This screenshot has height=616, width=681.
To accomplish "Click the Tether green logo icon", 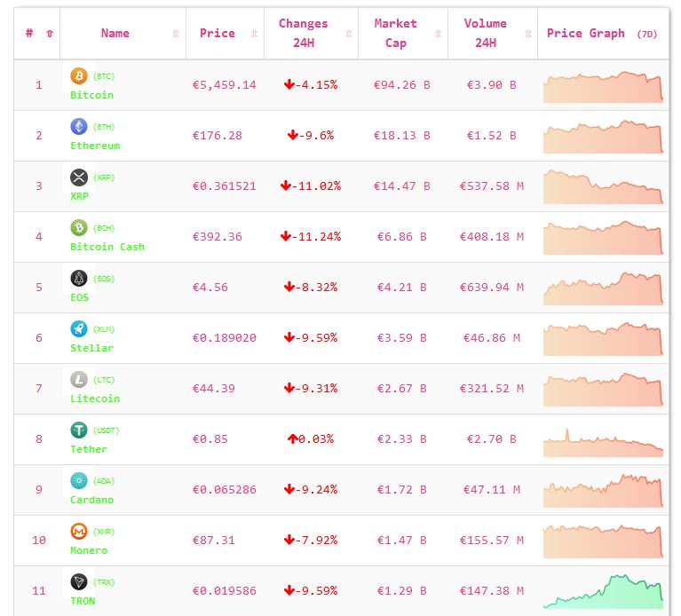I will click(x=79, y=430).
